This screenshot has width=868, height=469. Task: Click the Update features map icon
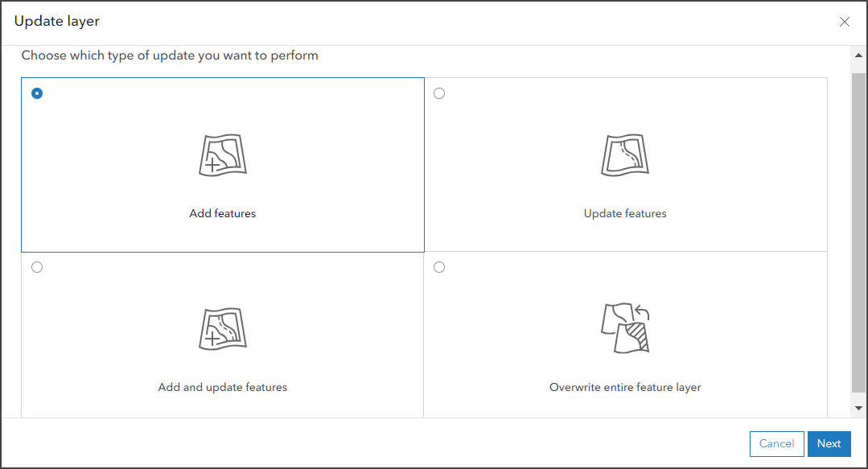pos(625,155)
